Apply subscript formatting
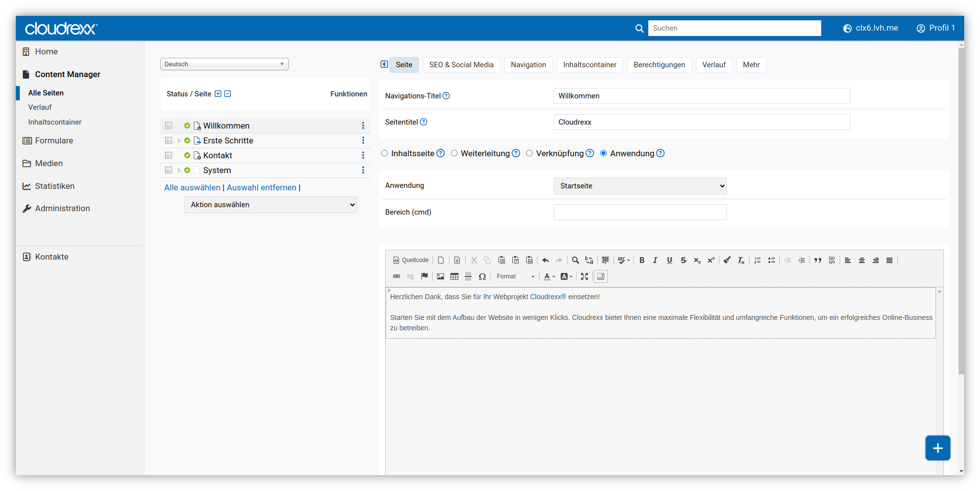Viewport: 980px width, 491px height. 697,260
